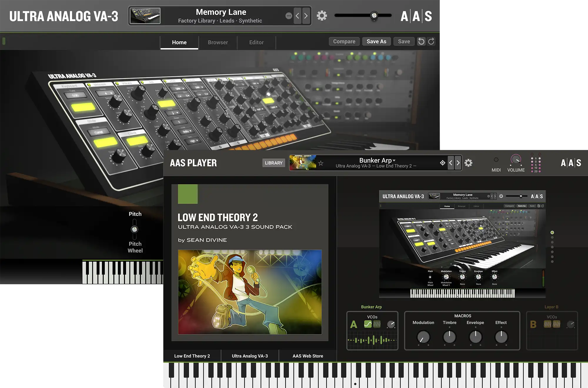
Task: Open Ultra Analog VA-3 settings gear
Action: click(x=322, y=16)
